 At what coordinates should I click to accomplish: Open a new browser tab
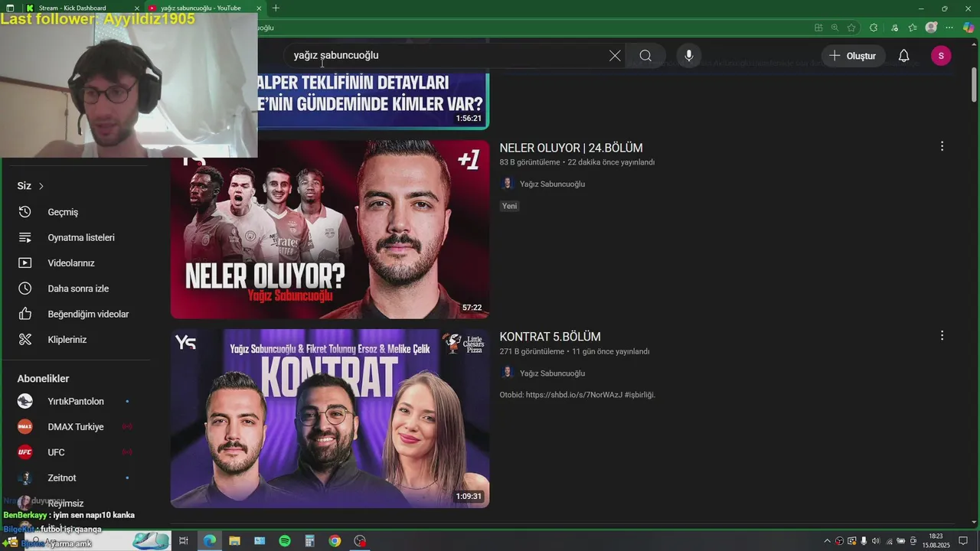coord(276,8)
